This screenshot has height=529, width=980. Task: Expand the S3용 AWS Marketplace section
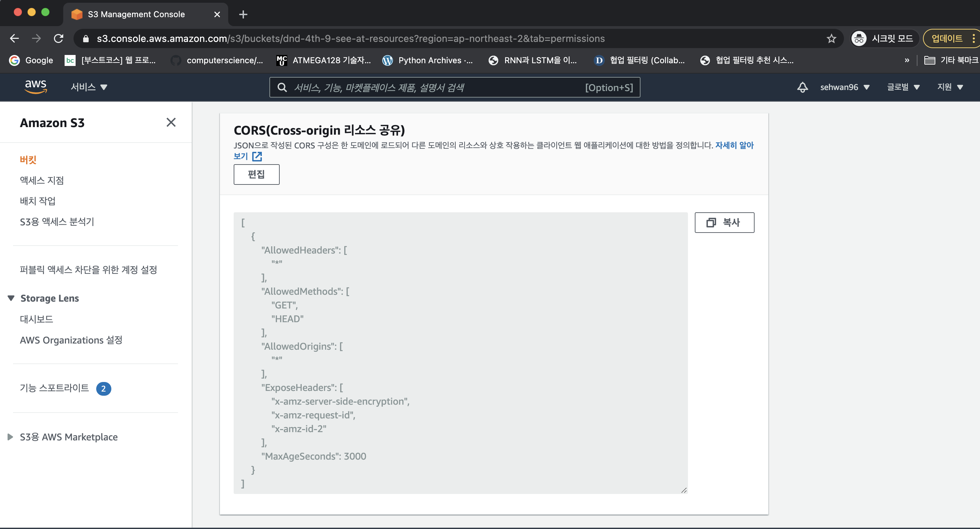(10, 437)
